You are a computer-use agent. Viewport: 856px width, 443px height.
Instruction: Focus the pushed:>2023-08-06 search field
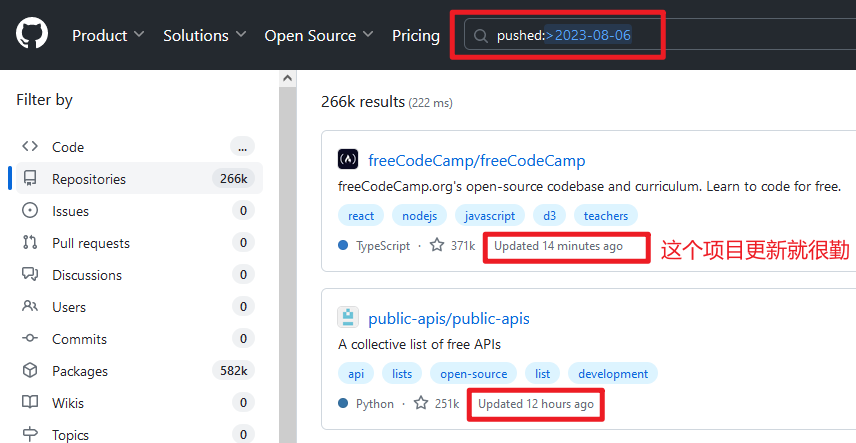click(660, 35)
